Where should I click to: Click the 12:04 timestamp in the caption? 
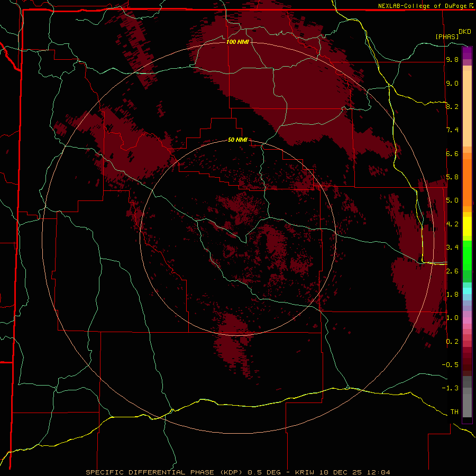point(378,472)
